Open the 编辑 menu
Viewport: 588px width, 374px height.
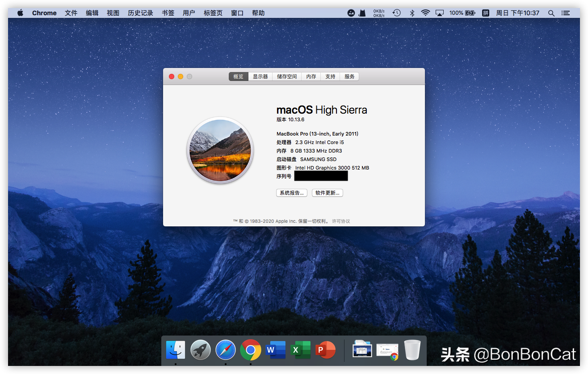tap(92, 13)
